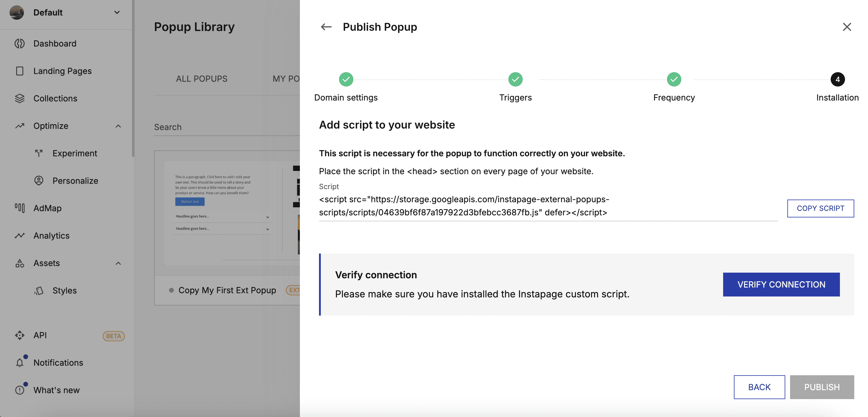Click the VERIFY CONNECTION button

(781, 284)
